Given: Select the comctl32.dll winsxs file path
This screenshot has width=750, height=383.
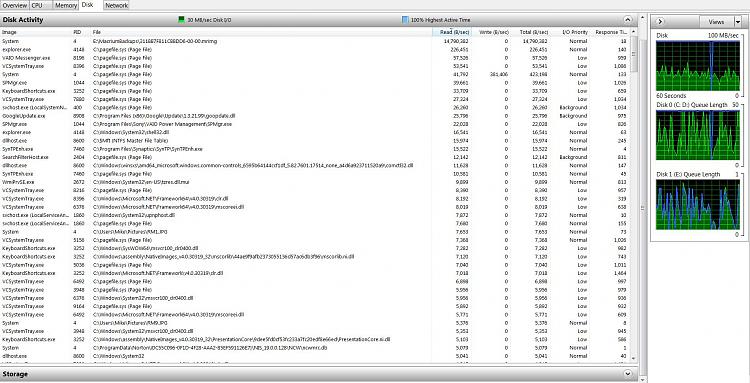Looking at the screenshot, I should (253, 165).
